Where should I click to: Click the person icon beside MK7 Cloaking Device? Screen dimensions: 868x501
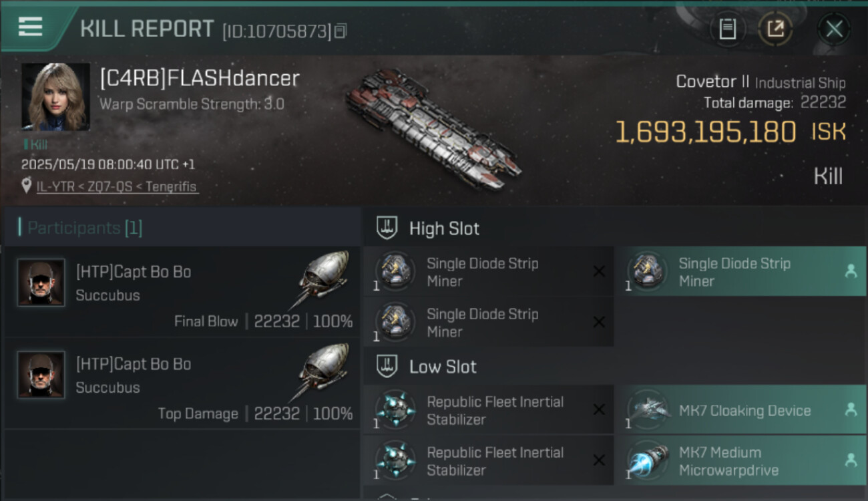click(x=851, y=410)
